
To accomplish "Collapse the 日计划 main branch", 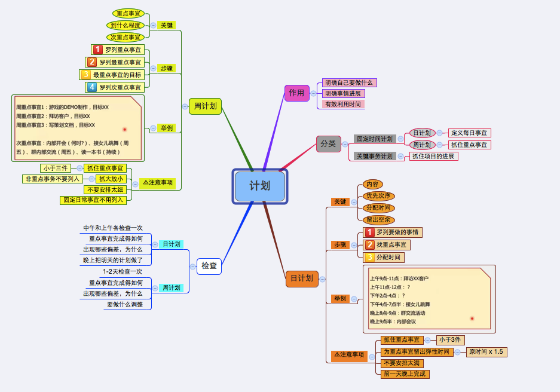I will (322, 279).
